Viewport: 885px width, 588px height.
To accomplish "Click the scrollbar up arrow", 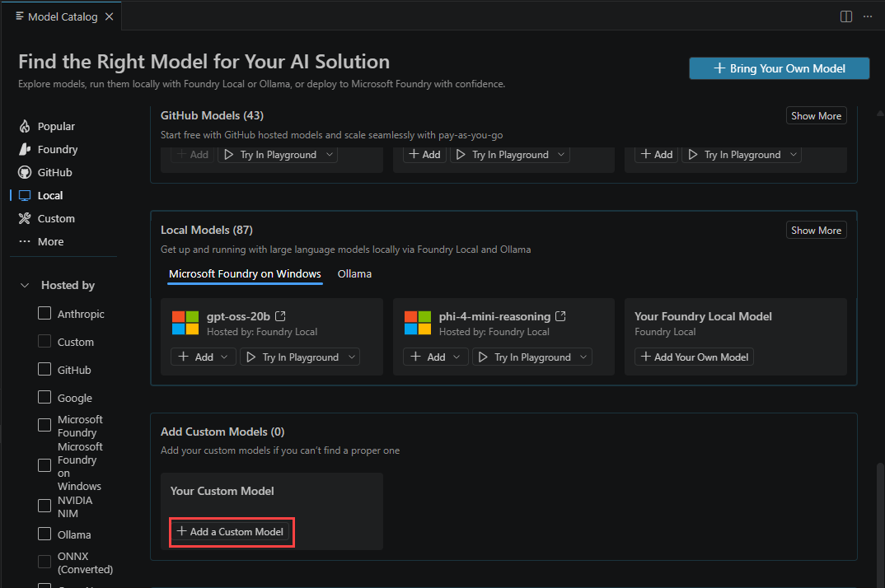I will (x=880, y=114).
